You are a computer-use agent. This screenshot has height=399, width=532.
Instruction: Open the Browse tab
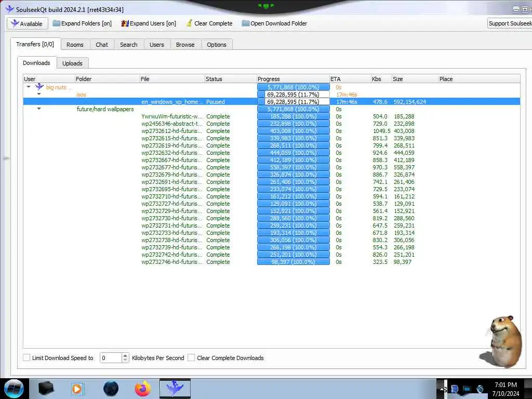click(185, 45)
